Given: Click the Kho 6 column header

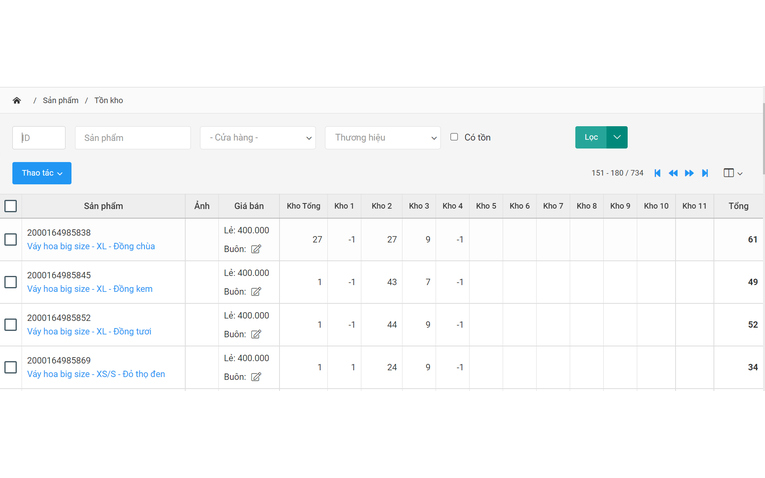Looking at the screenshot, I should (520, 206).
